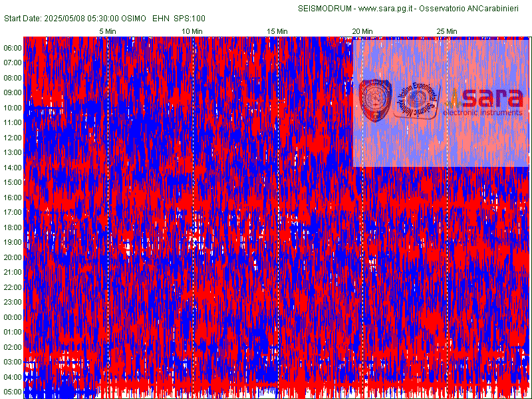Select the 05:00 hour row label
Screen dimensions: 532x399
click(13, 391)
